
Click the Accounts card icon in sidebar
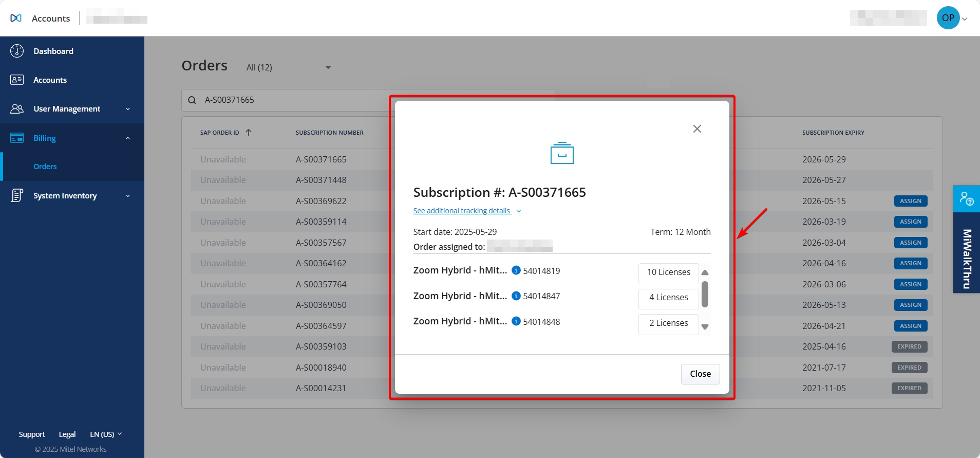(17, 80)
